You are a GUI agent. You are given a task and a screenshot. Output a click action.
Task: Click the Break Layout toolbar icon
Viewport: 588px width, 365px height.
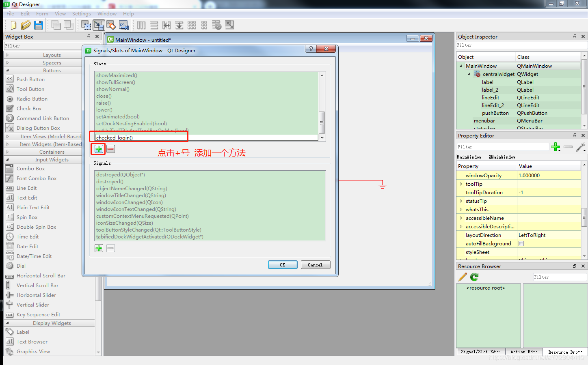pyautogui.click(x=217, y=25)
